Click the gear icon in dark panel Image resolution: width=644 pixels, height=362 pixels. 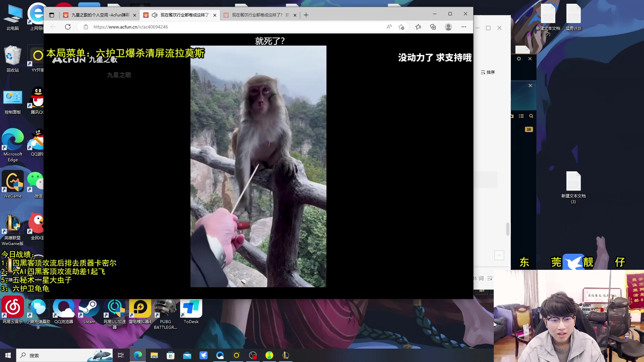(519, 59)
